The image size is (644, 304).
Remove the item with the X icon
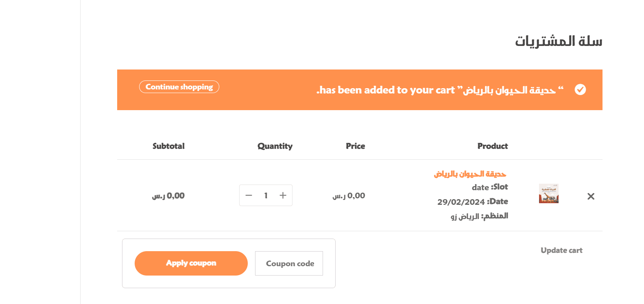(591, 196)
